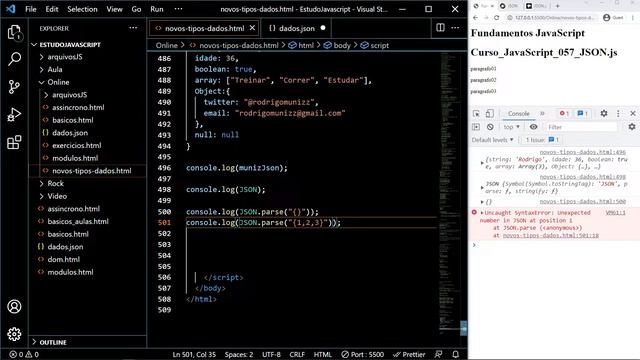Open console settings gear beside Filter

(632, 127)
